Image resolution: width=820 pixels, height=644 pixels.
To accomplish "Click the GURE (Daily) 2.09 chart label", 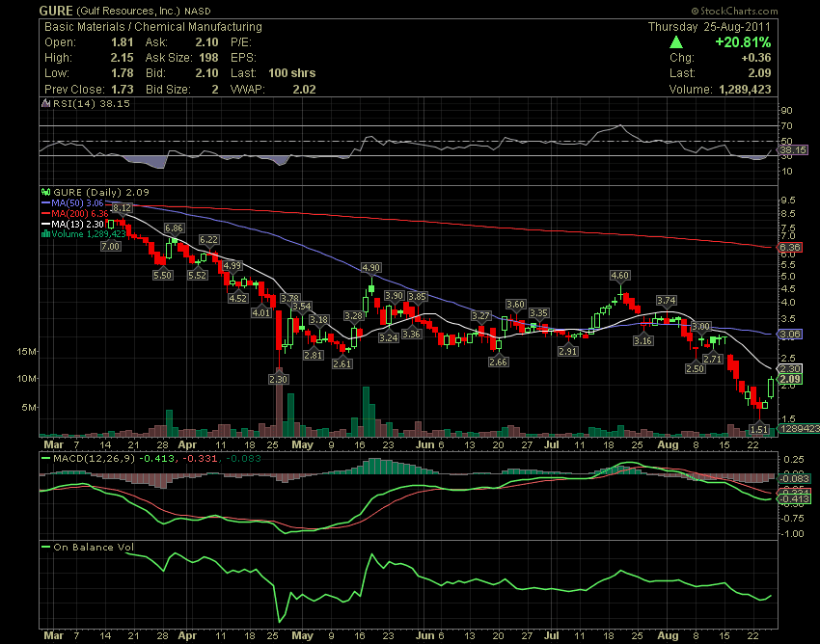I will click(x=101, y=193).
